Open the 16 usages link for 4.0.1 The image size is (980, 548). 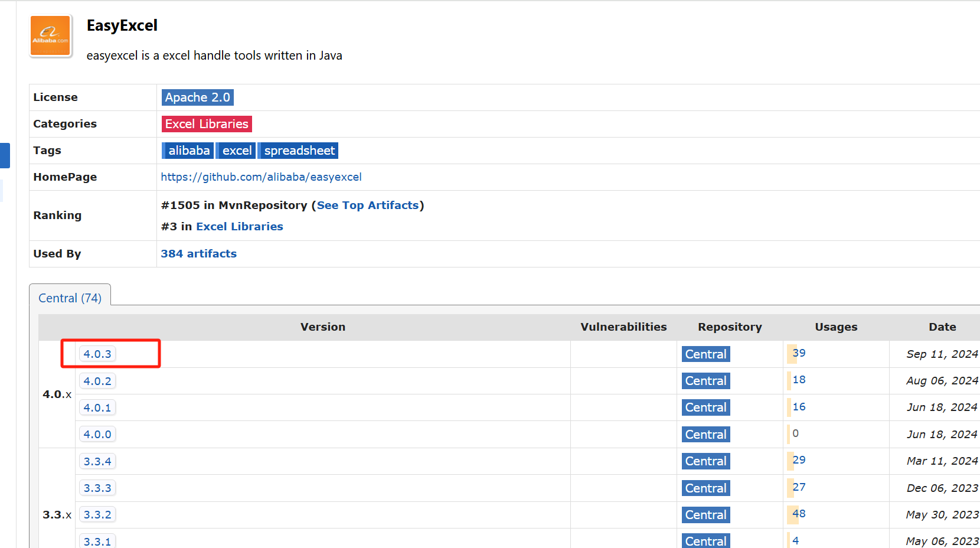point(799,407)
